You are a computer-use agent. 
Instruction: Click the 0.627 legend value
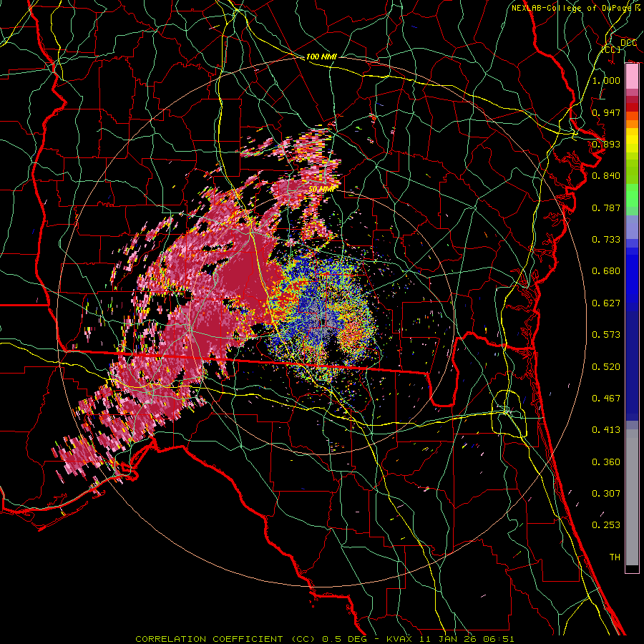(606, 303)
